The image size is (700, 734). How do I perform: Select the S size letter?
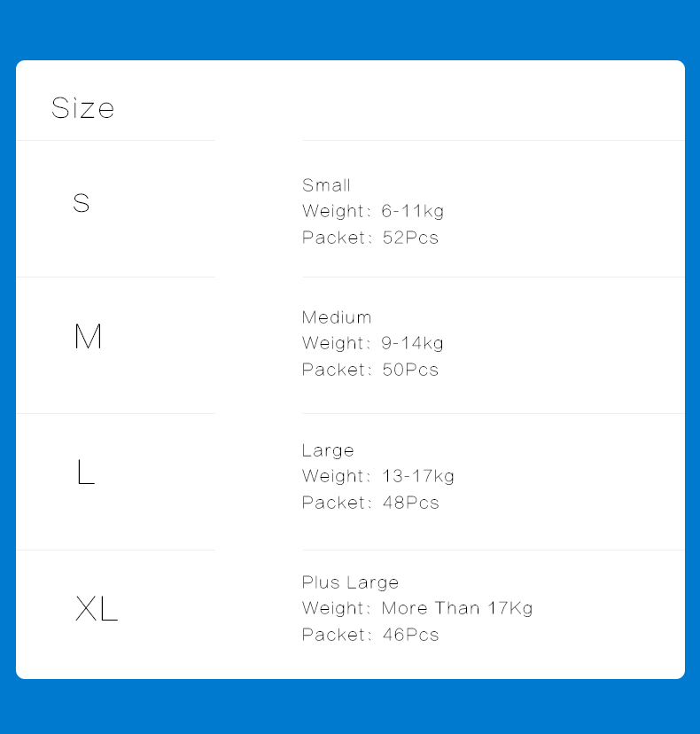click(81, 203)
